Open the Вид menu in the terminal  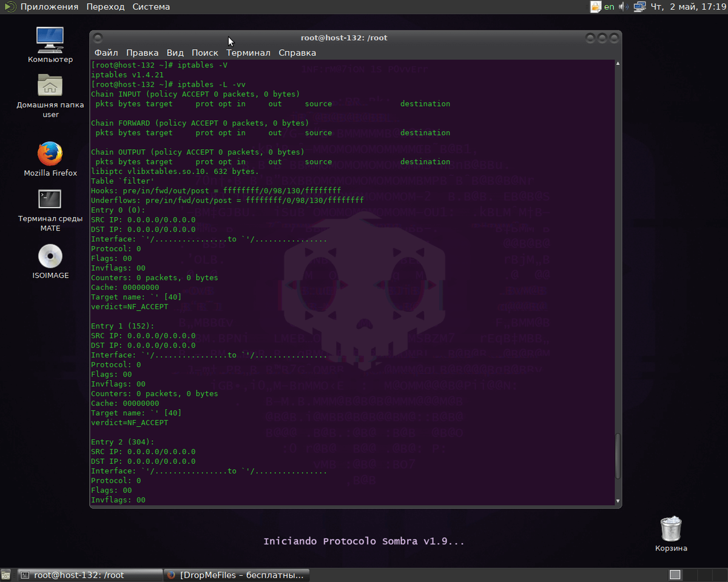coord(175,53)
